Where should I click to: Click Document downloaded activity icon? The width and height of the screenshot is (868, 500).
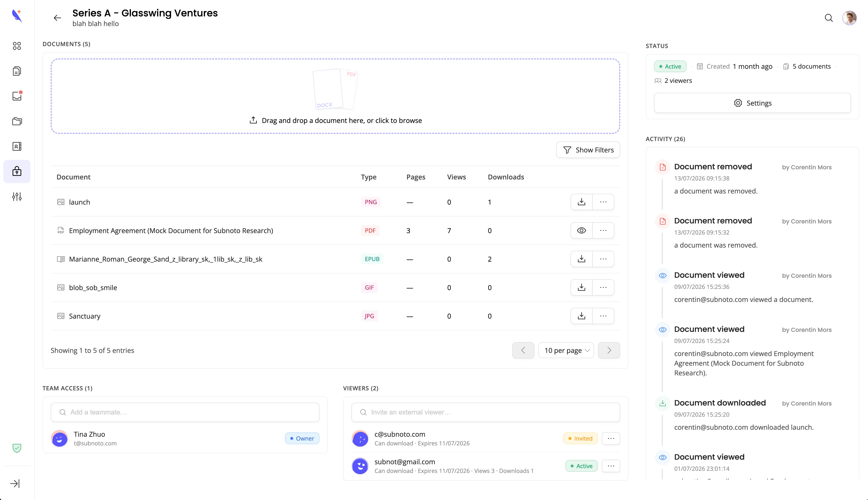tap(662, 403)
